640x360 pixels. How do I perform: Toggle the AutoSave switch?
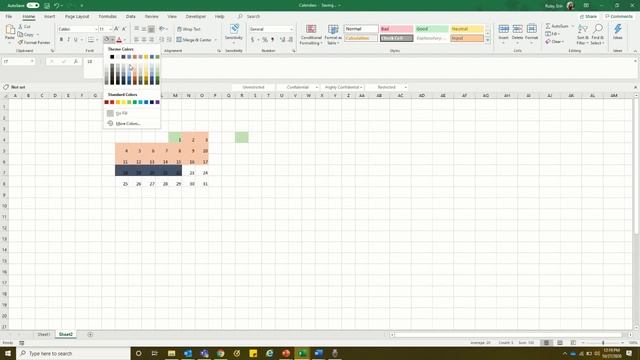click(x=33, y=5)
